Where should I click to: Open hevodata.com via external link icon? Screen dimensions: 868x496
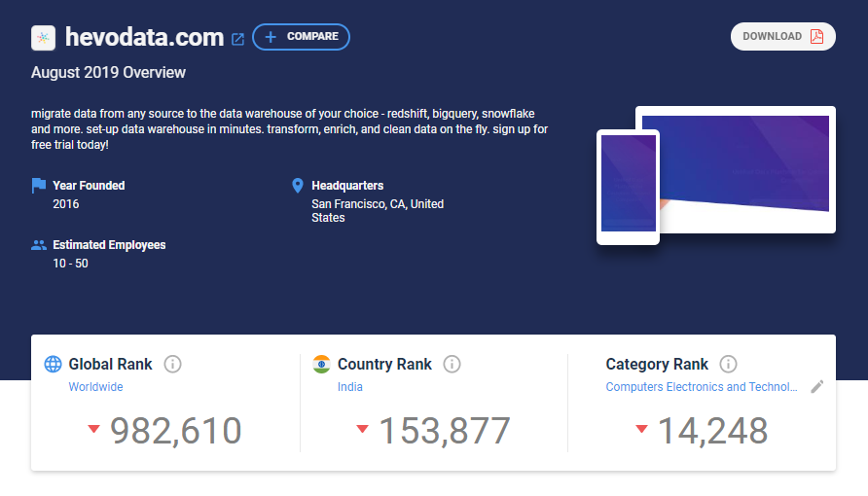coord(237,39)
